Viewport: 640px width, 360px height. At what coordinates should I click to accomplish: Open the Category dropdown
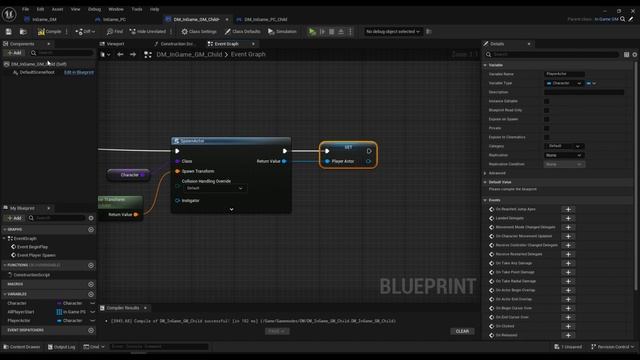(x=564, y=146)
